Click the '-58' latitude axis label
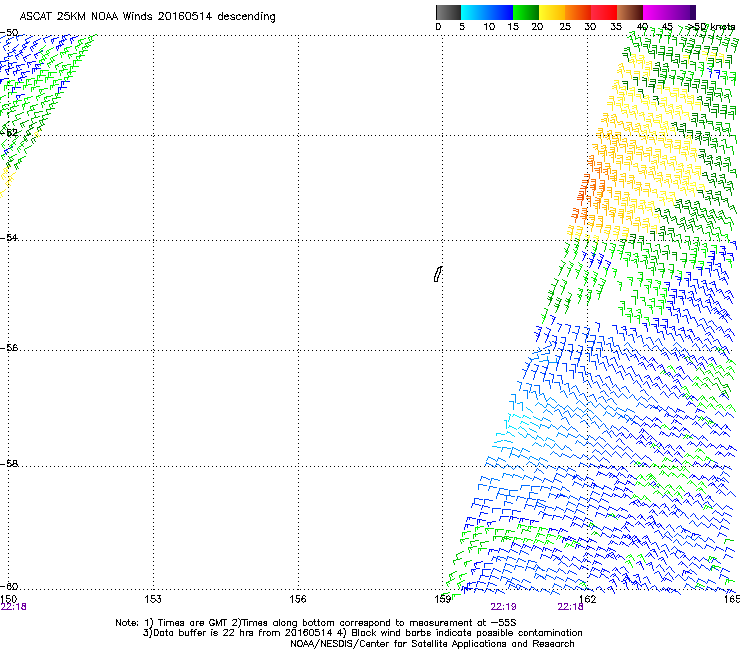The width and height of the screenshot is (740, 650). [x=9, y=464]
